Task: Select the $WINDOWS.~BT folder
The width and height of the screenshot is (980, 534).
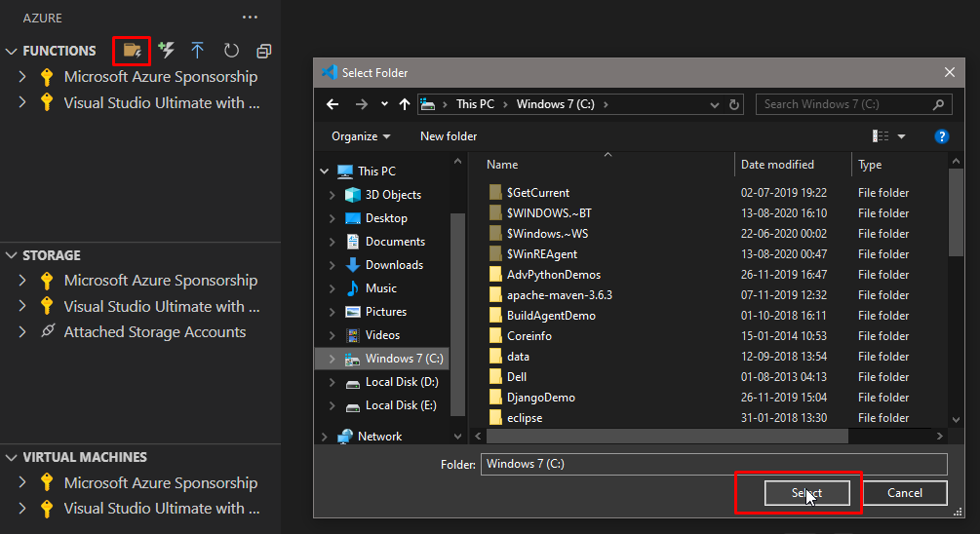Action: click(549, 213)
